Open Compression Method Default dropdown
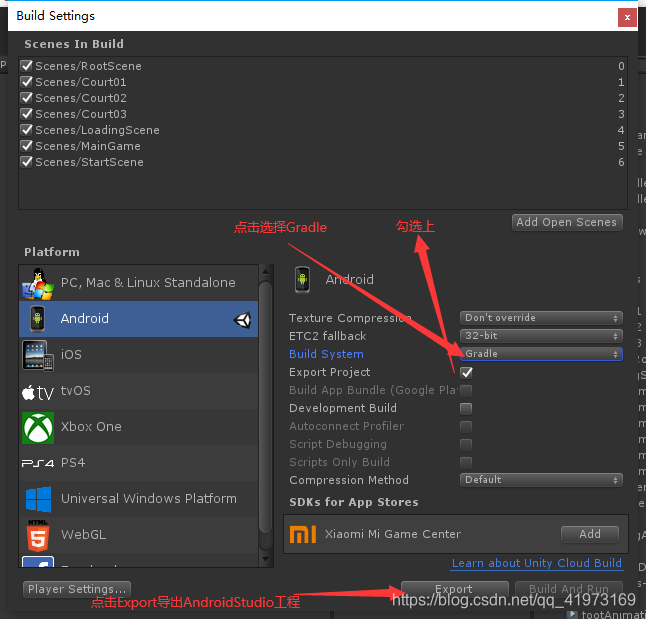The image size is (646, 619). coord(541,480)
